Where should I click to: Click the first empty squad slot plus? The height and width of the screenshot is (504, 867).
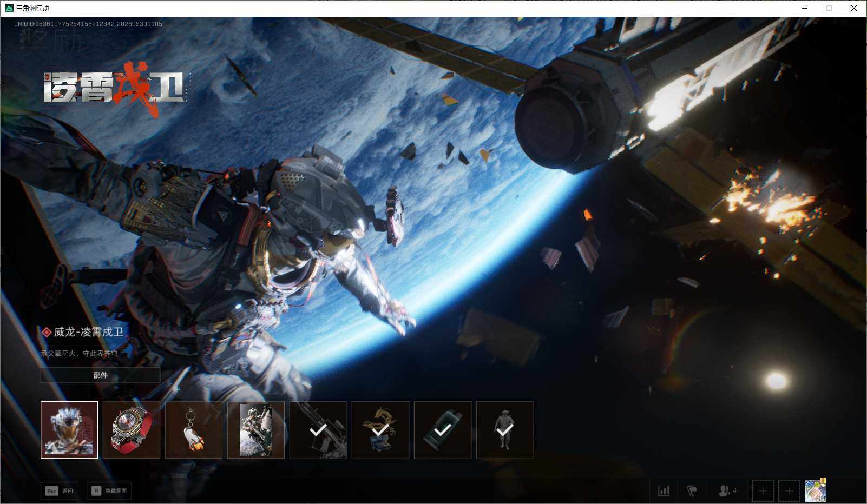point(763,491)
